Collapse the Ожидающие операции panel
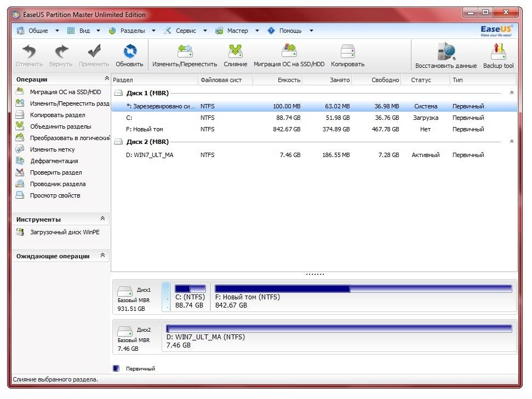 point(102,255)
